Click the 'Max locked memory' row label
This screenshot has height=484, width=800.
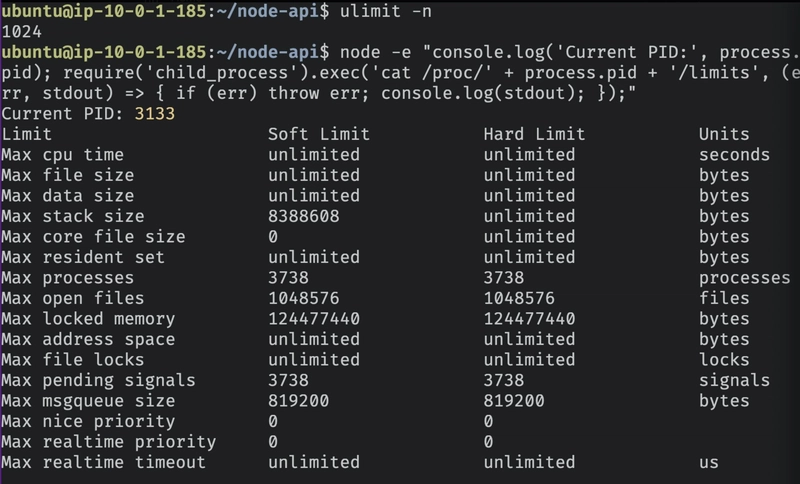tap(88, 319)
